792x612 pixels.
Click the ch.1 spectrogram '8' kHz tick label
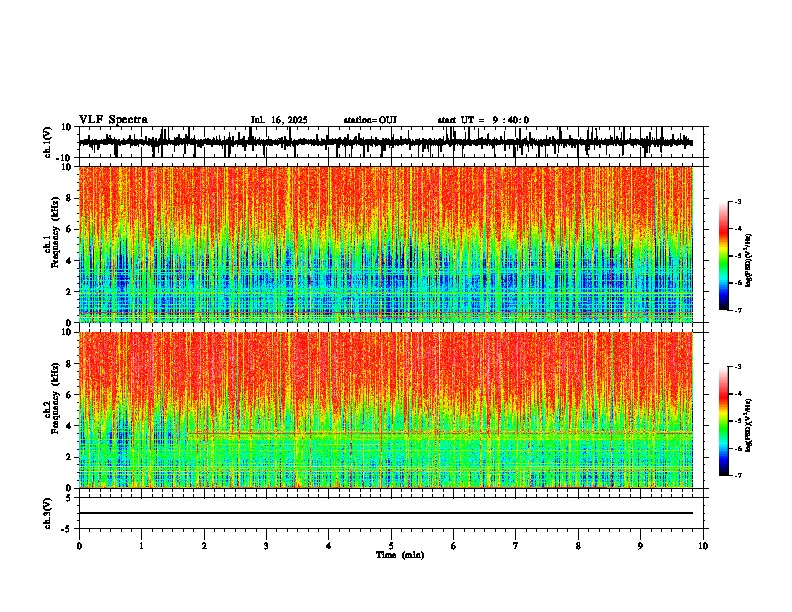(x=69, y=198)
